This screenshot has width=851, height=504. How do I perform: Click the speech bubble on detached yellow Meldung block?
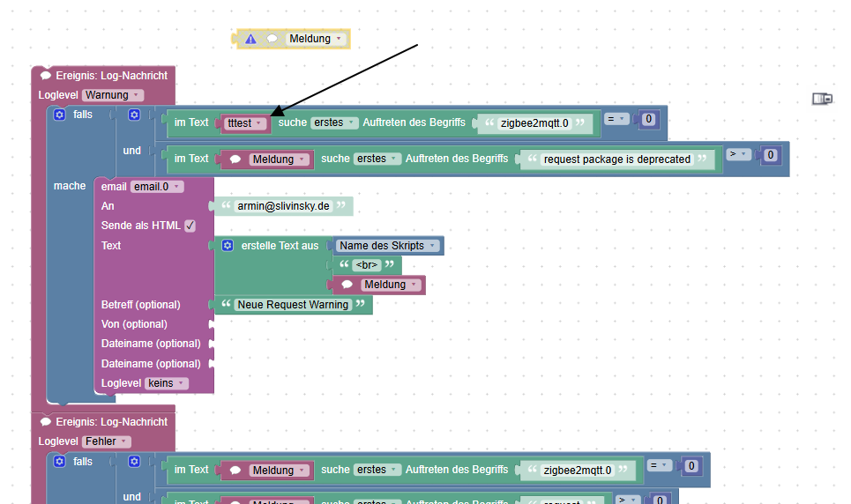[272, 39]
